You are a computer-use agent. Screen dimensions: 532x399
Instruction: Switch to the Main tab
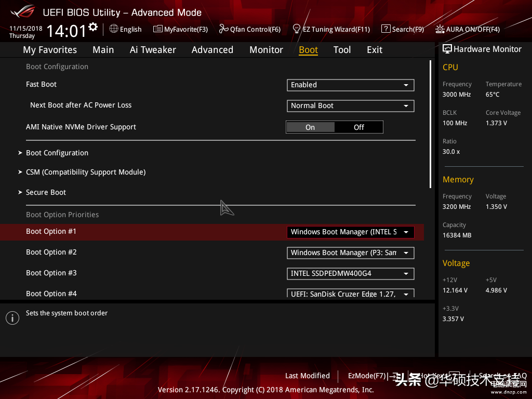click(103, 50)
